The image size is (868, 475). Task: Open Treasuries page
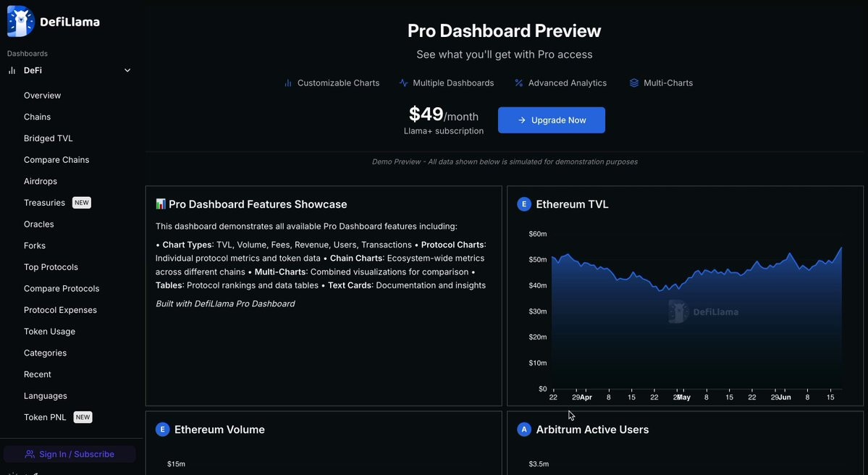tap(44, 203)
